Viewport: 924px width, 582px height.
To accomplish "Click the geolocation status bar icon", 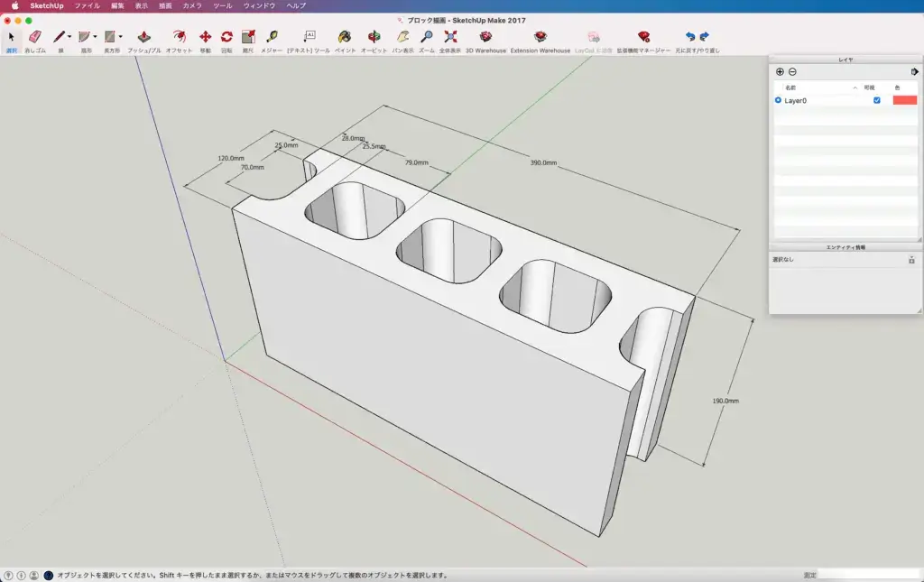I will (x=8, y=576).
